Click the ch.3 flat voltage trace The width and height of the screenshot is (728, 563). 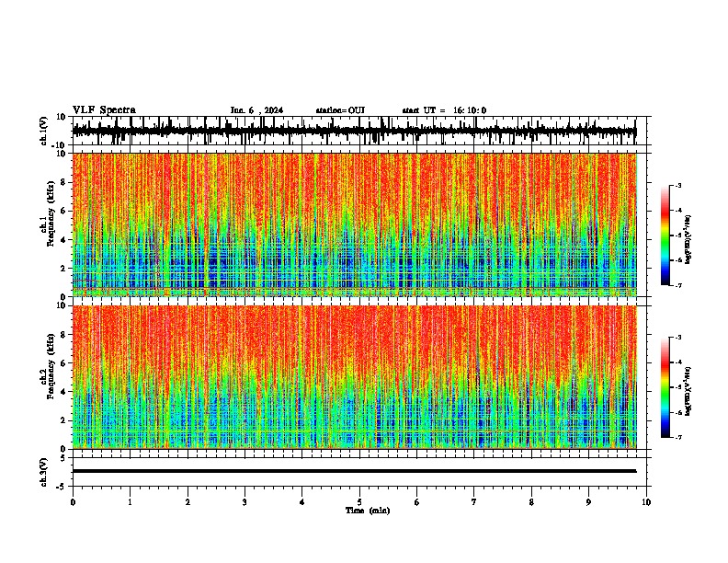tap(355, 471)
